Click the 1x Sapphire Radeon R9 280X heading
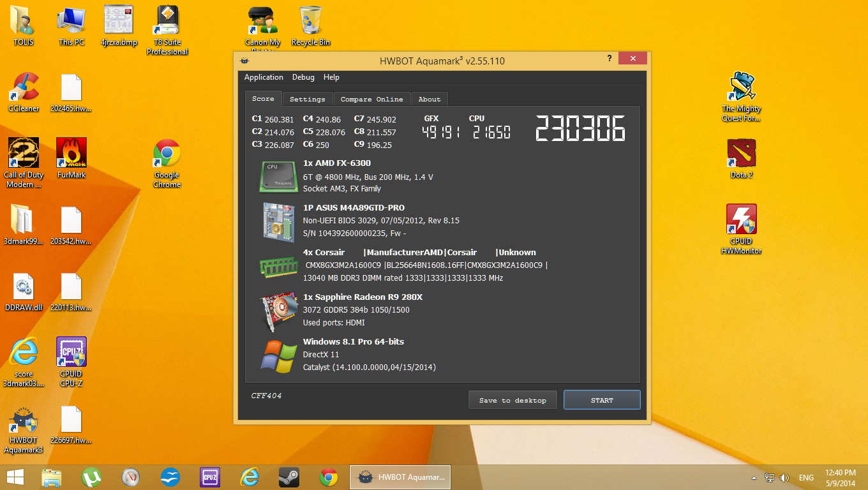This screenshot has width=868, height=490. tap(363, 297)
